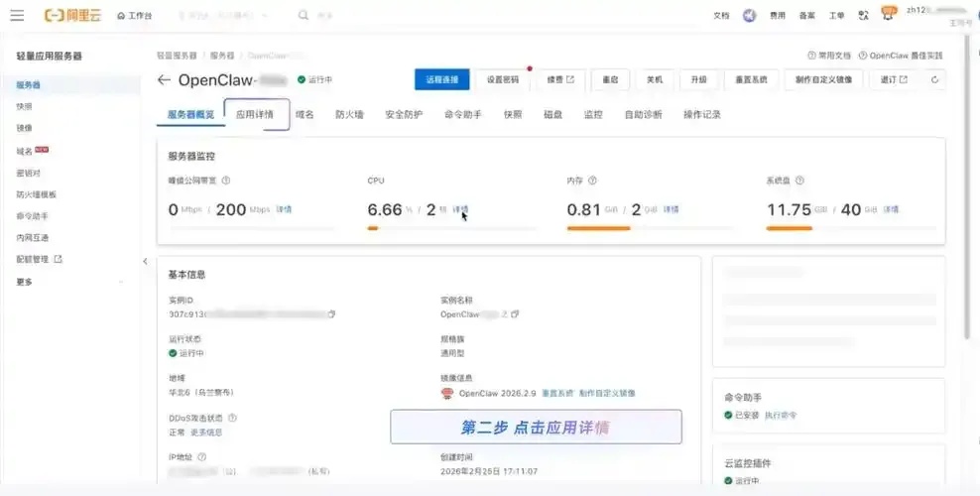980x496 pixels.
Task: Click 更多信息 link under DDoS攻击状态
Action: click(206, 433)
